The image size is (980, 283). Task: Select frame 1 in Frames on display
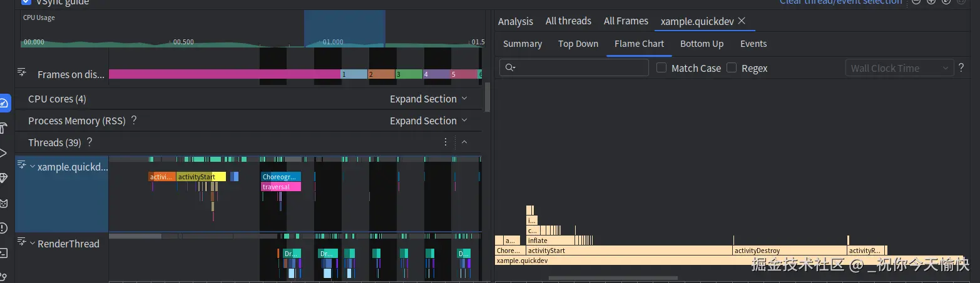point(354,74)
